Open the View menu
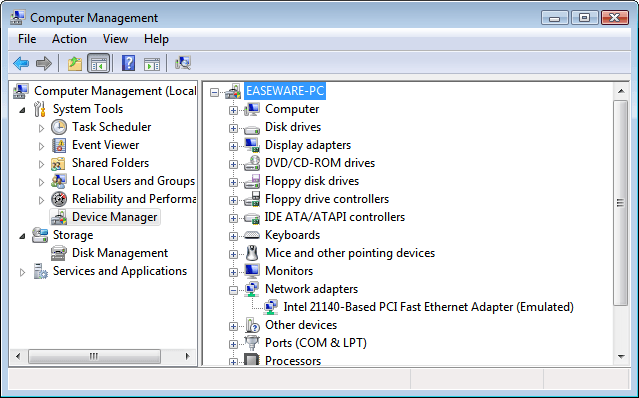 pos(115,39)
